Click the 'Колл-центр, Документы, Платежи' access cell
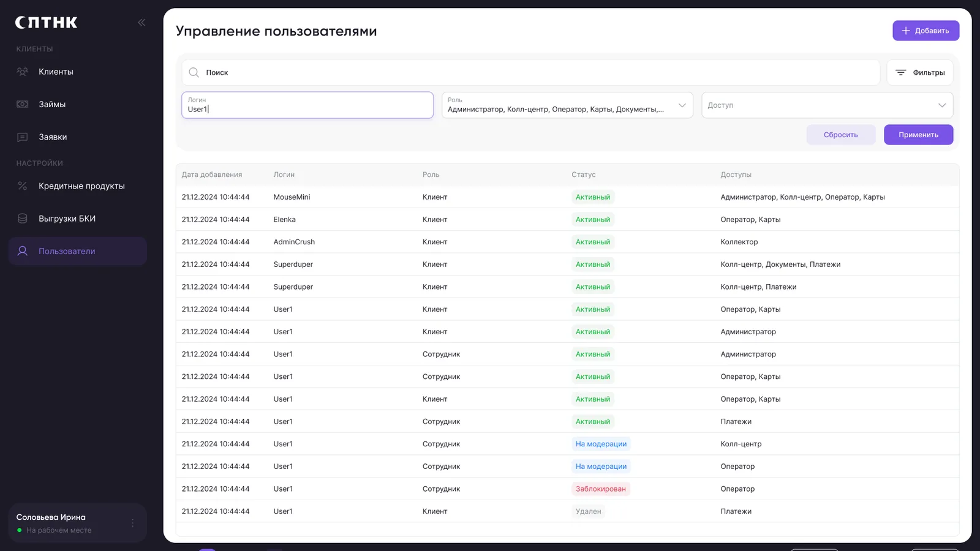The height and width of the screenshot is (551, 980). [x=780, y=264]
